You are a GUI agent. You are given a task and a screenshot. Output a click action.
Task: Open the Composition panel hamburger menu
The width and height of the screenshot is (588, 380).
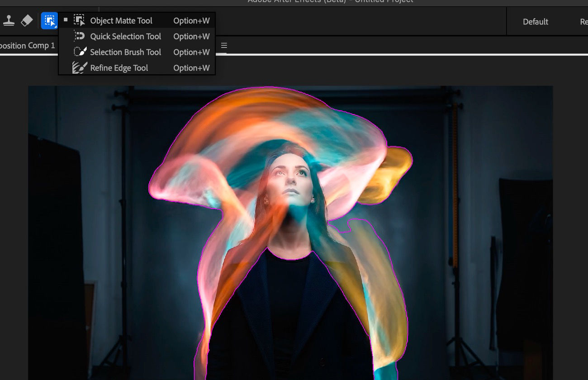tap(225, 45)
